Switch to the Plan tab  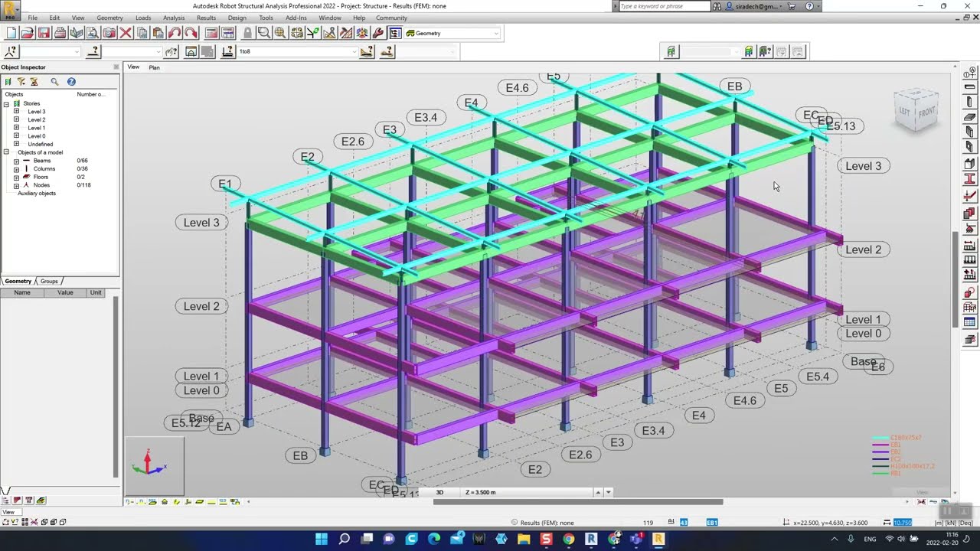tap(154, 67)
